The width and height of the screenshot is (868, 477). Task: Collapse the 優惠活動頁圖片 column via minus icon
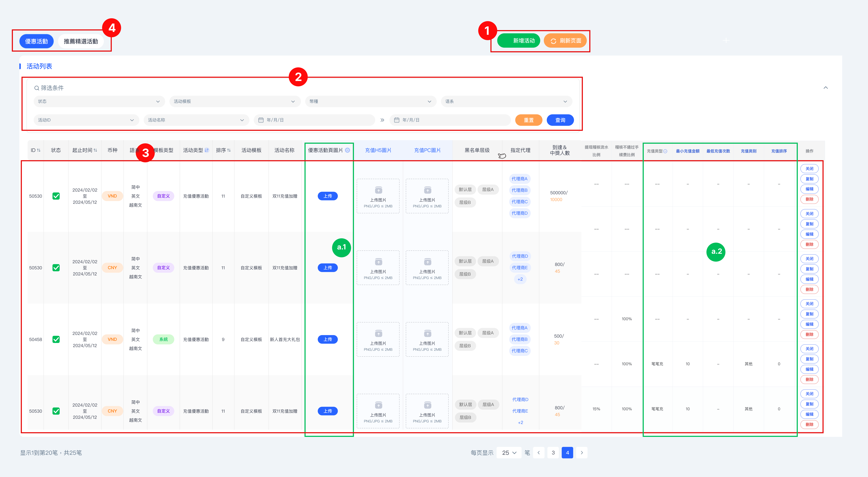pyautogui.click(x=347, y=150)
